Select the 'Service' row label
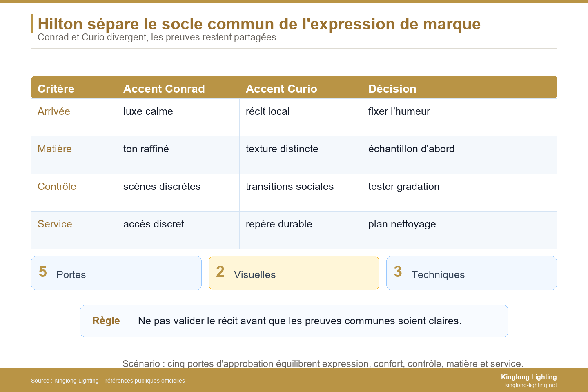The image size is (588, 392). point(55,224)
